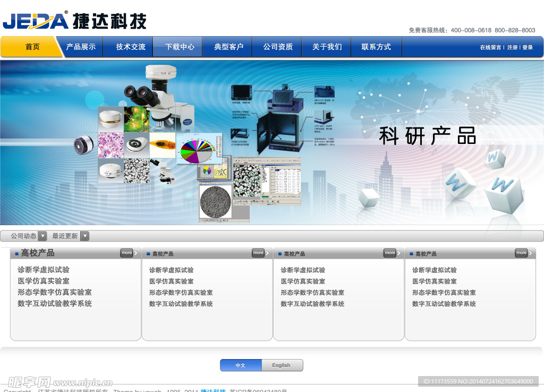This screenshot has width=544, height=392.
Task: Click the 在线留言 link
Action: (490, 47)
